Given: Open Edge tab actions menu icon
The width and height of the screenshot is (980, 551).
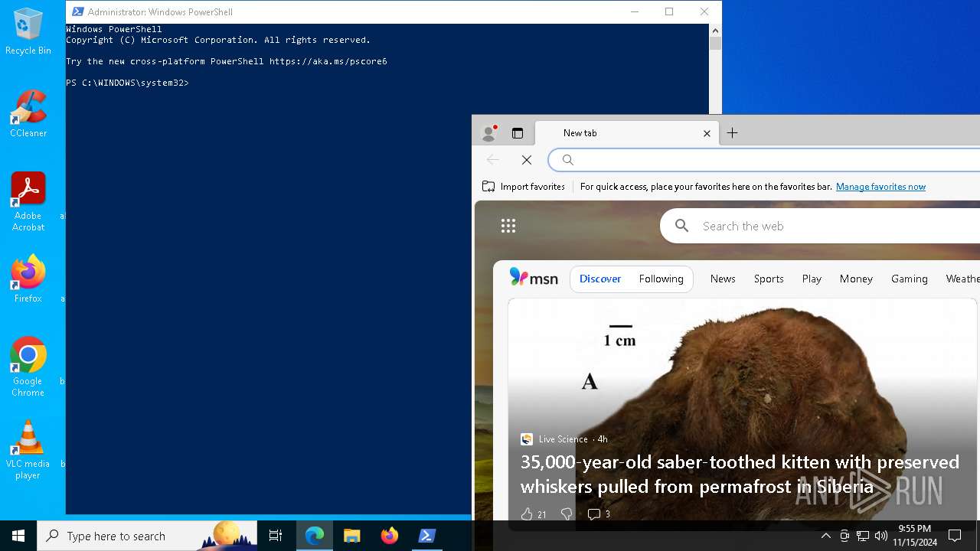Looking at the screenshot, I should [518, 133].
